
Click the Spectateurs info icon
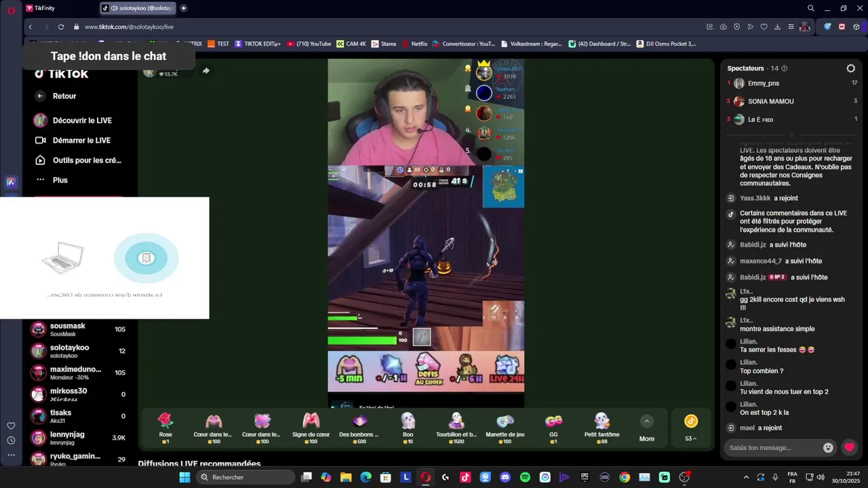[x=785, y=68]
